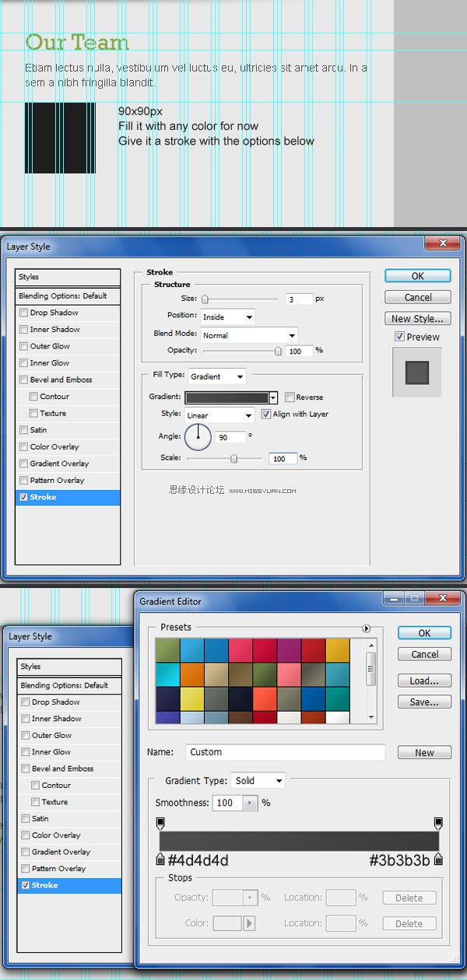Screen dimensions: 467x980
Task: Open the gradient picker dropdown arrow
Action: (274, 397)
